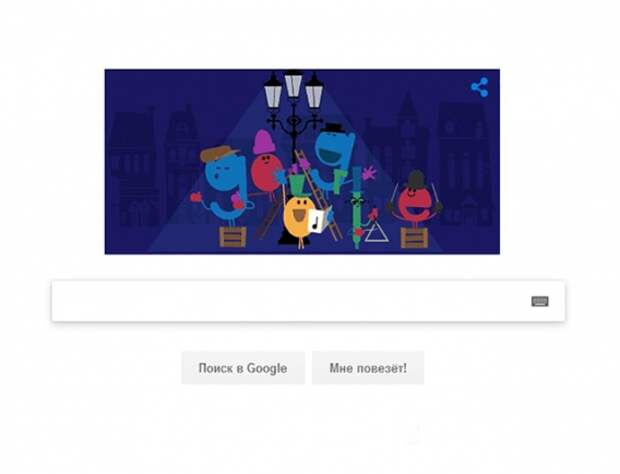This screenshot has height=474, width=620.
Task: Click the wooden crate under the red e
Action: point(414,238)
